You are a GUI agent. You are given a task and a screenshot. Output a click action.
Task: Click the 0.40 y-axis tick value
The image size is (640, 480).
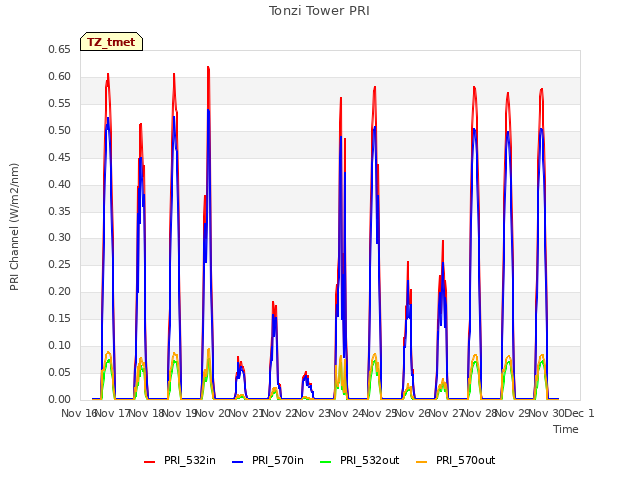pos(60,184)
